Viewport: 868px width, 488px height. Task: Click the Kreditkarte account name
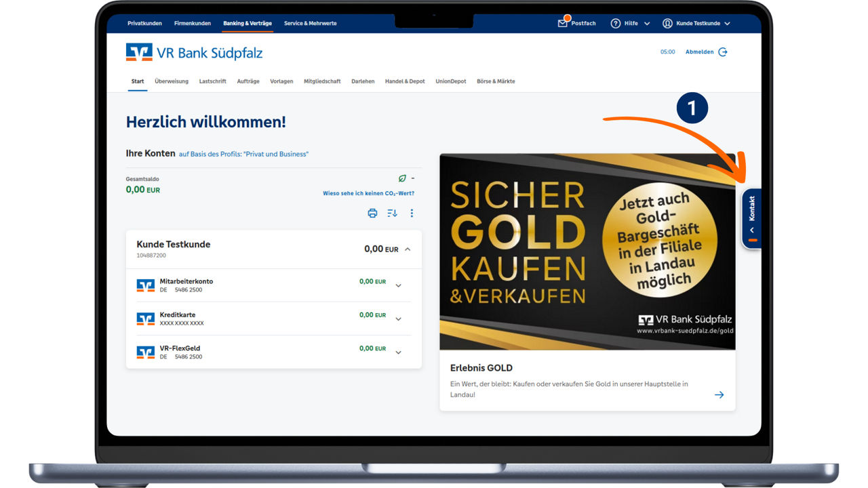pos(178,314)
